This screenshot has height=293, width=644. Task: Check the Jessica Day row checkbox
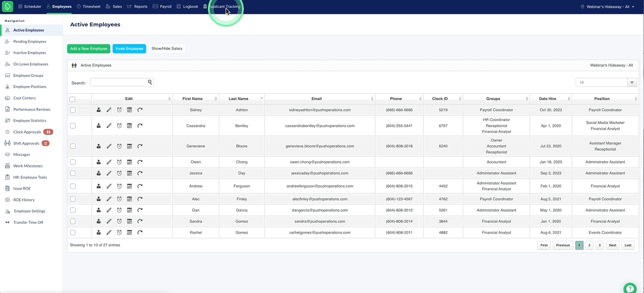coord(73,173)
